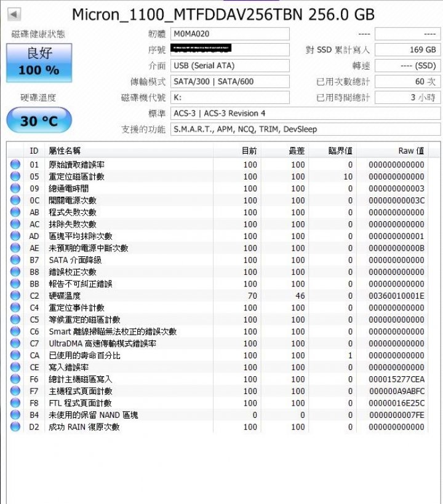Click the status dot for attribute AD
This screenshot has height=504, width=443.
pos(15,235)
